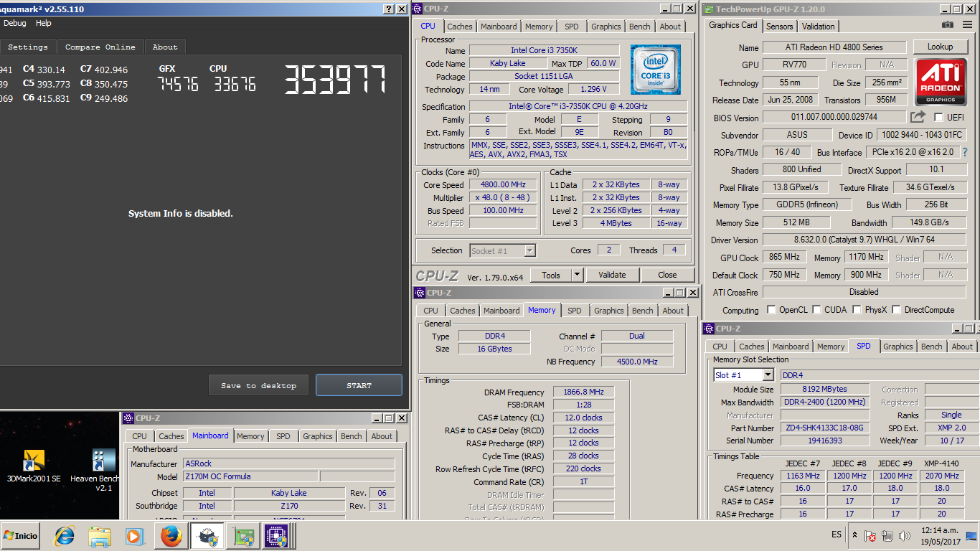Screen dimensions: 980x551
Task: Open Windows Explorer folder on the taskbar
Action: [x=100, y=536]
